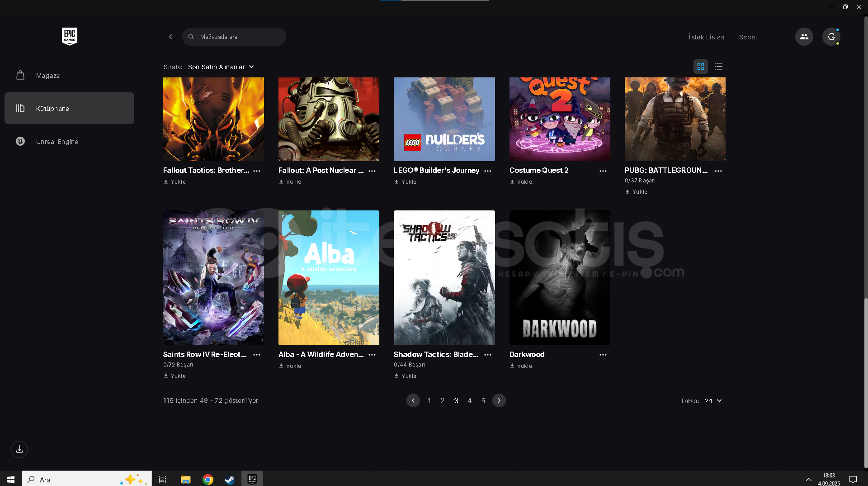Go to page 2
Image resolution: width=868 pixels, height=486 pixels.
point(443,400)
